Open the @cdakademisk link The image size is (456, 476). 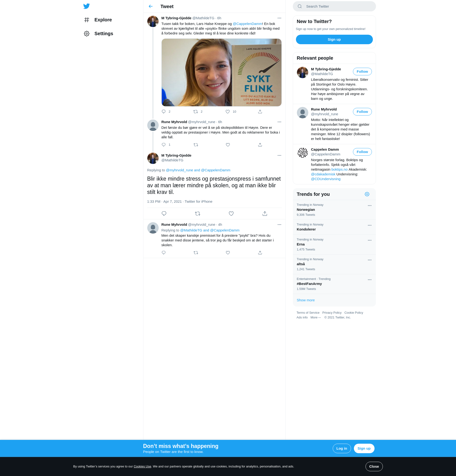tap(323, 174)
